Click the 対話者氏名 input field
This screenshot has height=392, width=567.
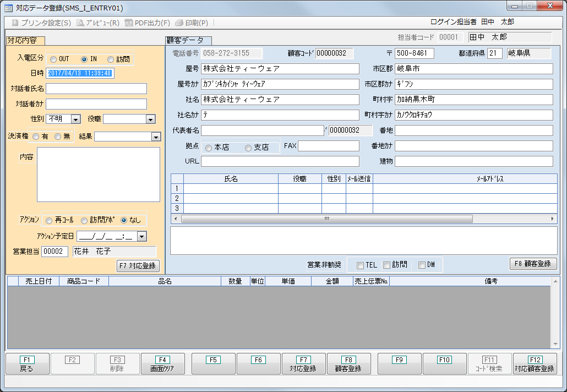click(96, 89)
